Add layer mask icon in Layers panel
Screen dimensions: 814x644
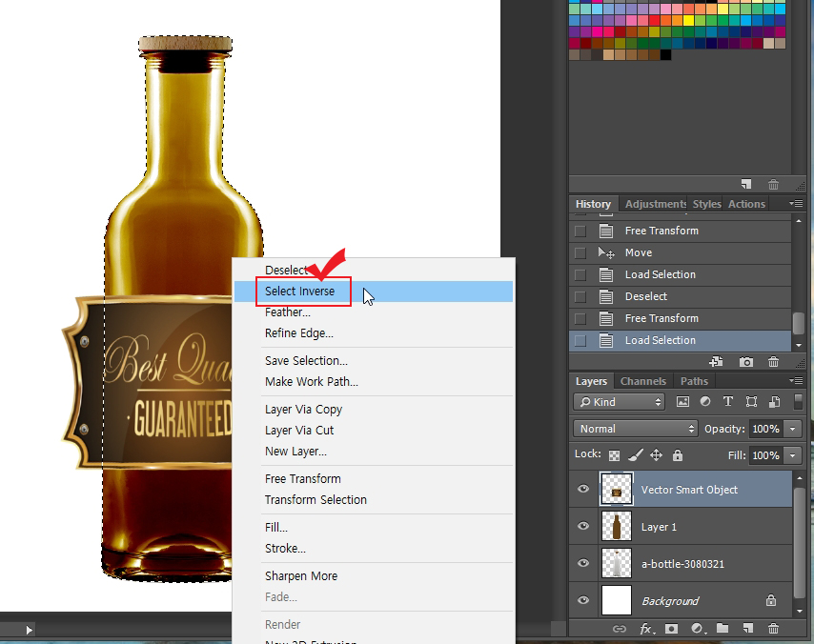671,629
